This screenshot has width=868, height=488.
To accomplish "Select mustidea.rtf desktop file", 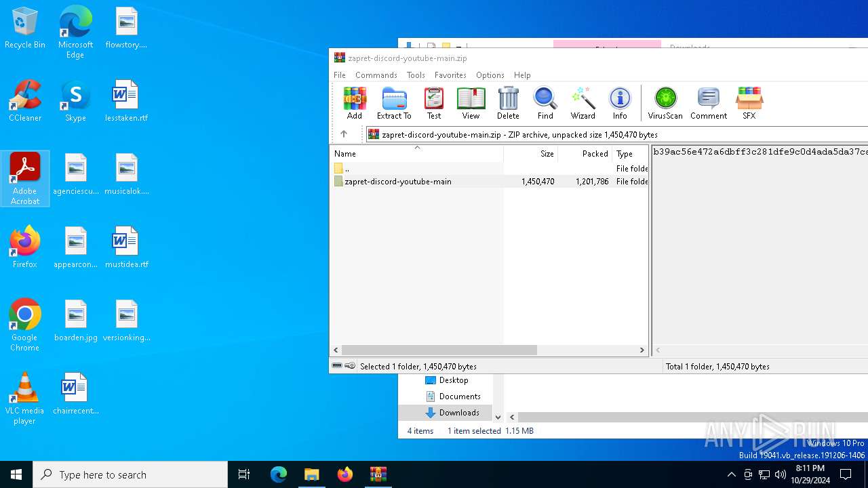I will (126, 248).
